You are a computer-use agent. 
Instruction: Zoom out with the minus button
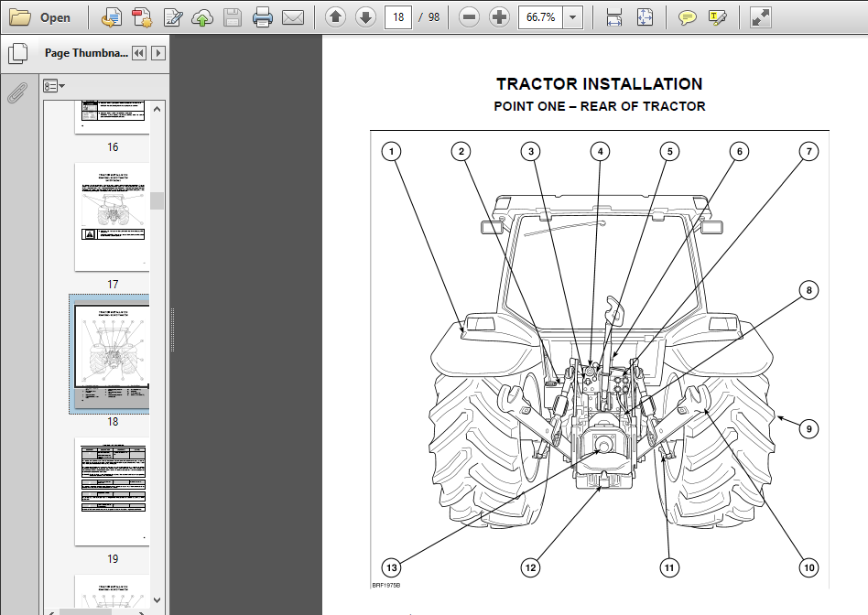pyautogui.click(x=469, y=17)
